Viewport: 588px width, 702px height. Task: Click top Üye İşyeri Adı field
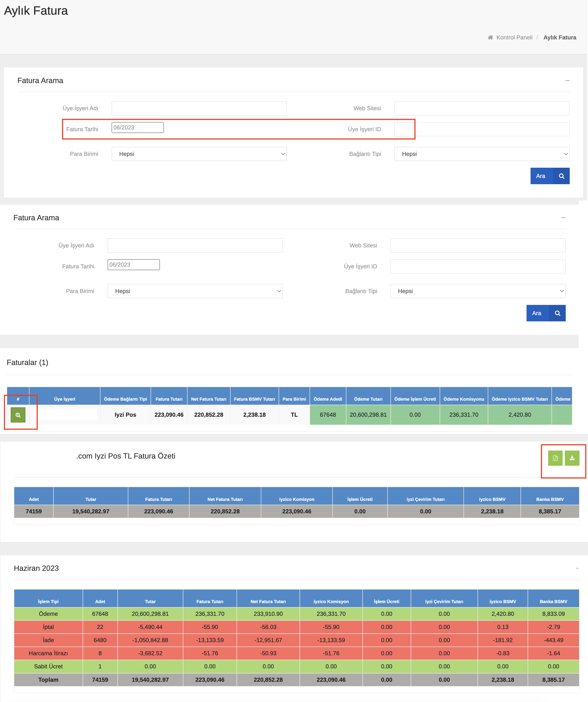(199, 108)
